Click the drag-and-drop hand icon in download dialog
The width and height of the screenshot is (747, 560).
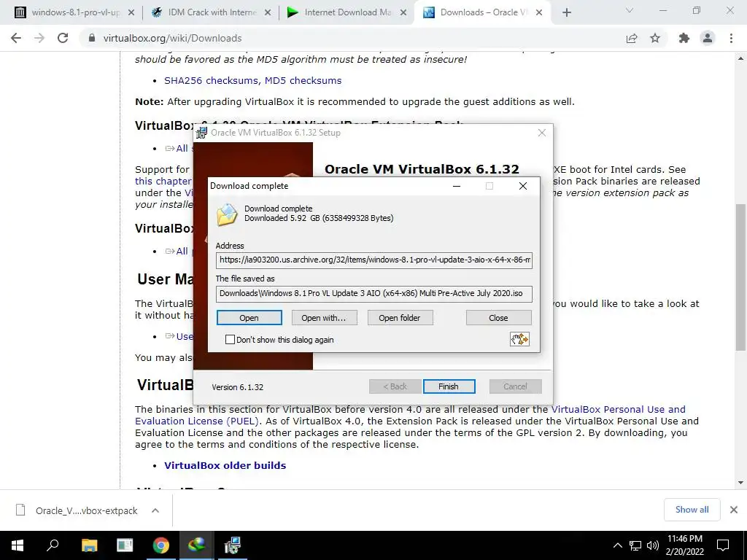519,339
